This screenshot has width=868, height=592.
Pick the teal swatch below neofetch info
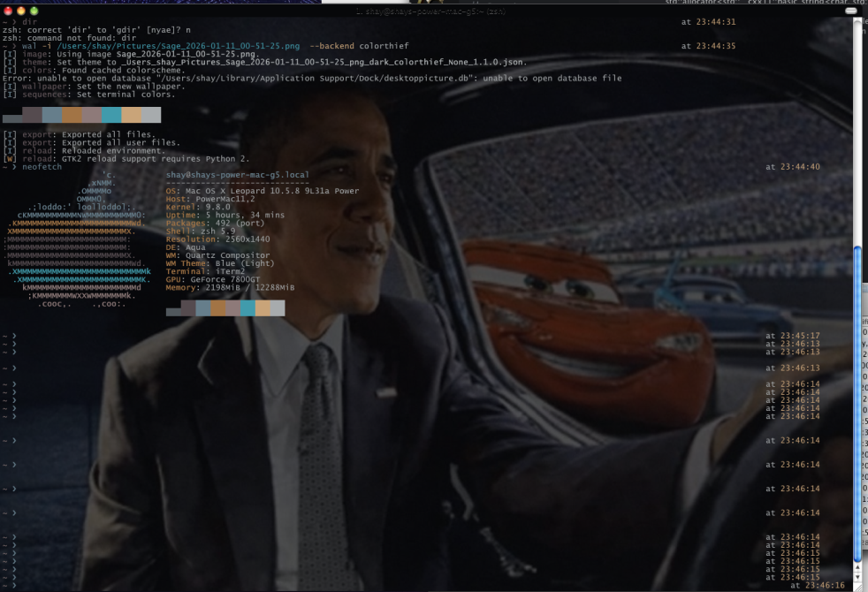(248, 308)
